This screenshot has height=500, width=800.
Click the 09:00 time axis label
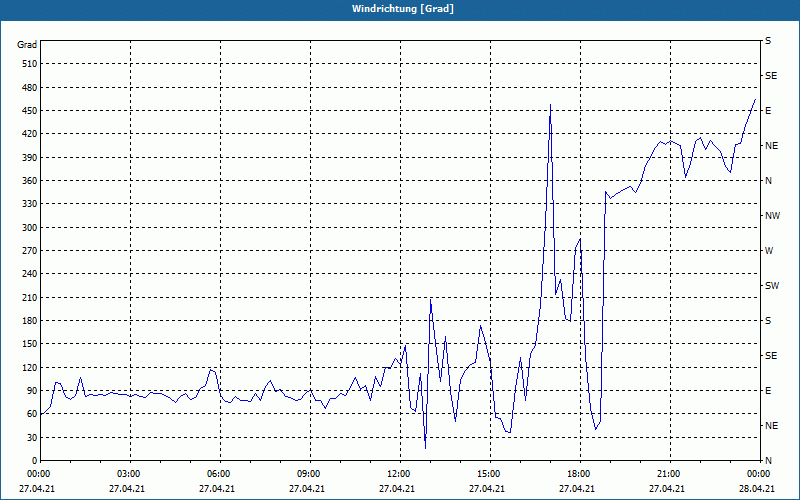tap(307, 474)
